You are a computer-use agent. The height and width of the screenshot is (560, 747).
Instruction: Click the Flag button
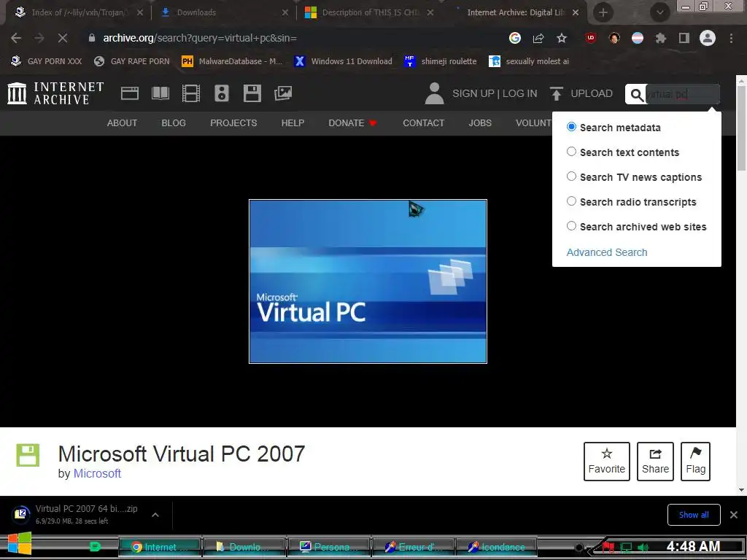pyautogui.click(x=695, y=462)
